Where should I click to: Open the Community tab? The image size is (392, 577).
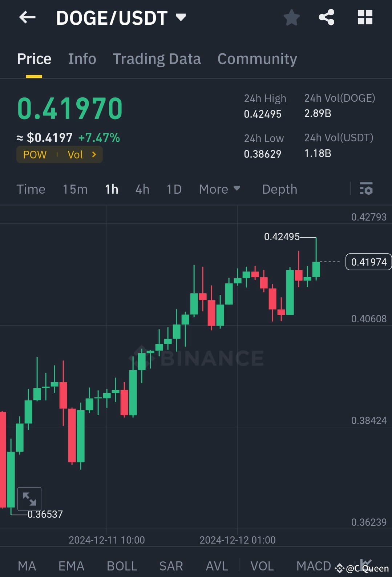tap(257, 58)
